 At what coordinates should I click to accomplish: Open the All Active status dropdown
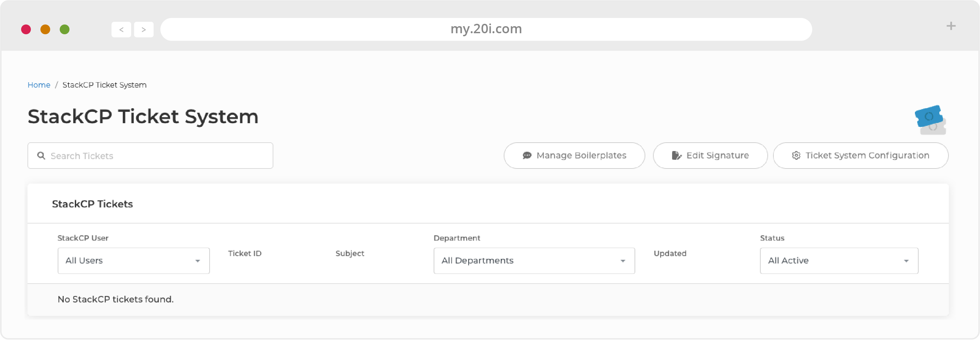click(x=839, y=260)
